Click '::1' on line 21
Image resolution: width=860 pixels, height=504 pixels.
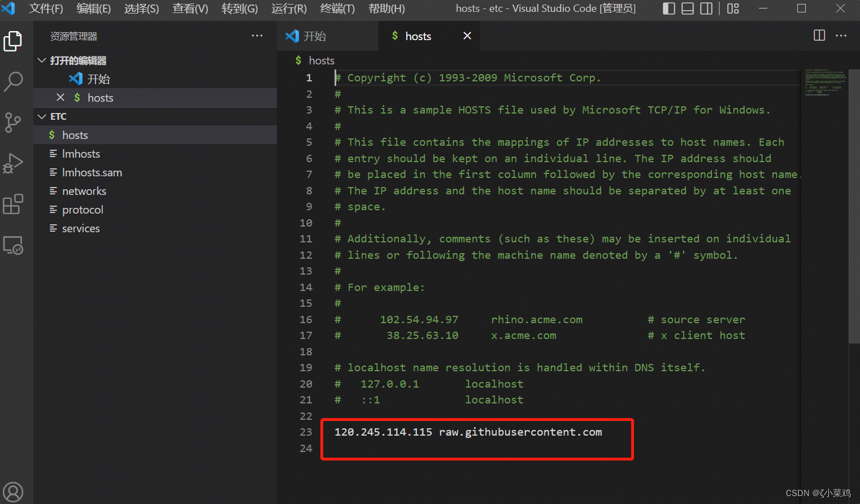371,400
